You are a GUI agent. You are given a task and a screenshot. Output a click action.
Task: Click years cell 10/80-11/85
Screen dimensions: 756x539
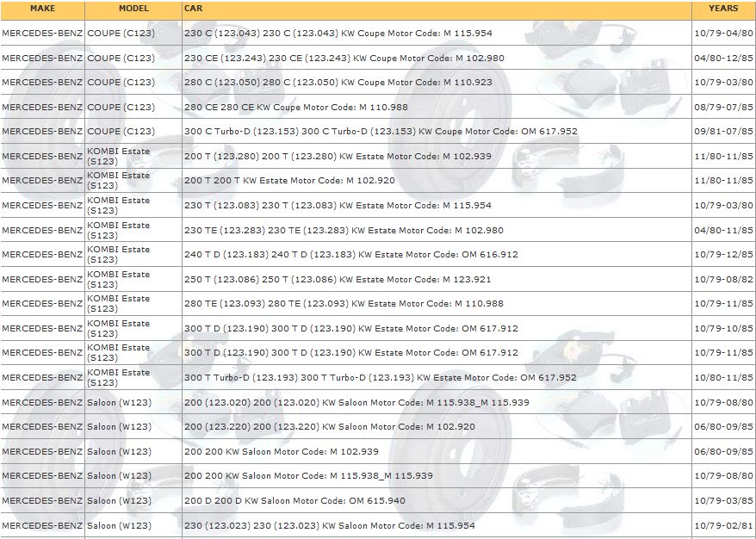[723, 377]
